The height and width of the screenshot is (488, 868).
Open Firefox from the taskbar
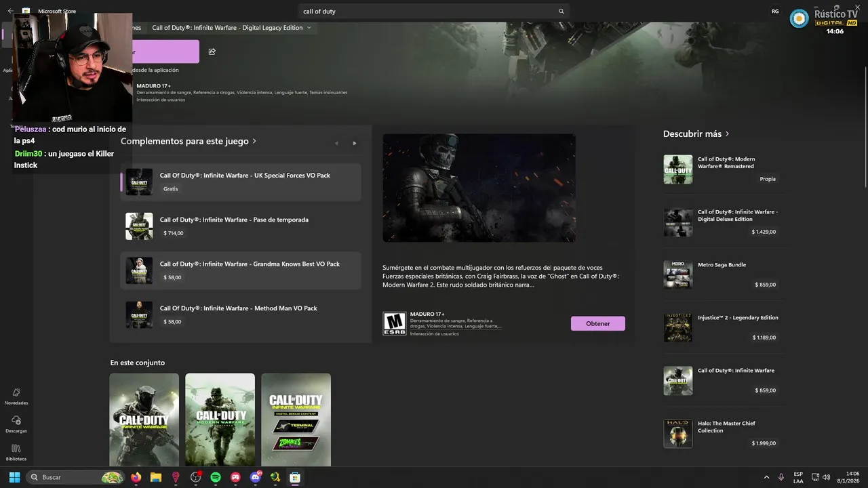(x=136, y=477)
